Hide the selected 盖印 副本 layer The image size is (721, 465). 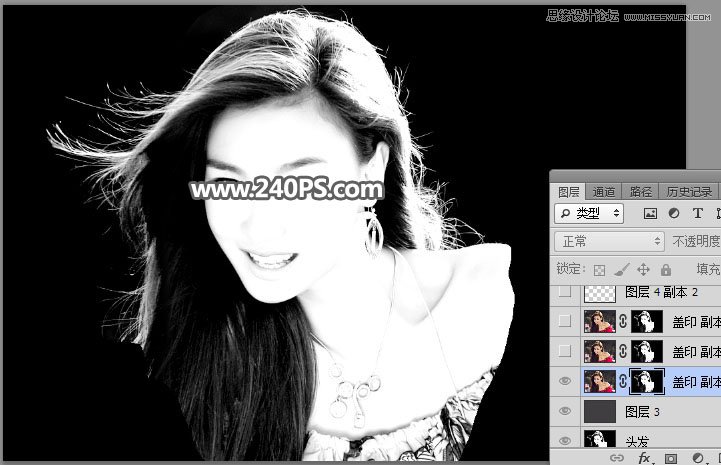pyautogui.click(x=566, y=381)
